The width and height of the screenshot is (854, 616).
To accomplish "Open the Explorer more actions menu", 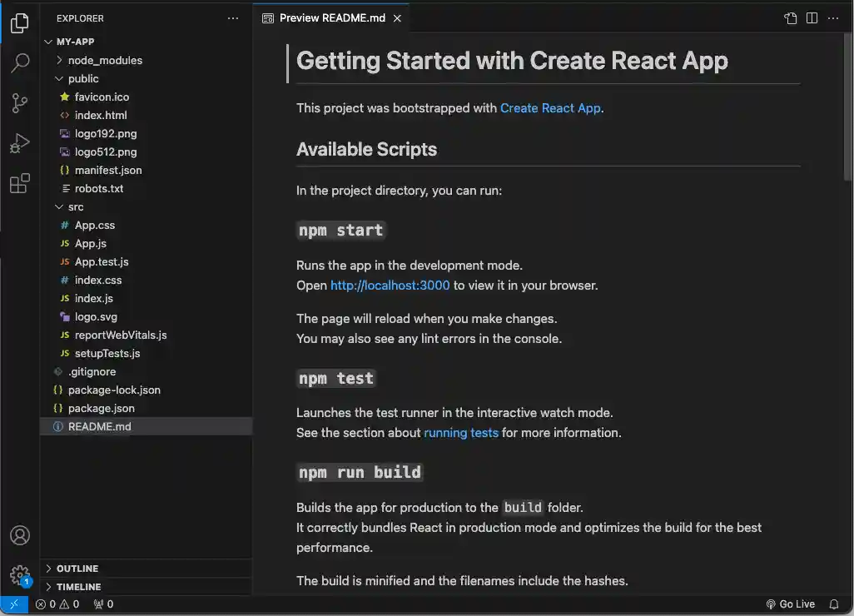I will point(232,17).
